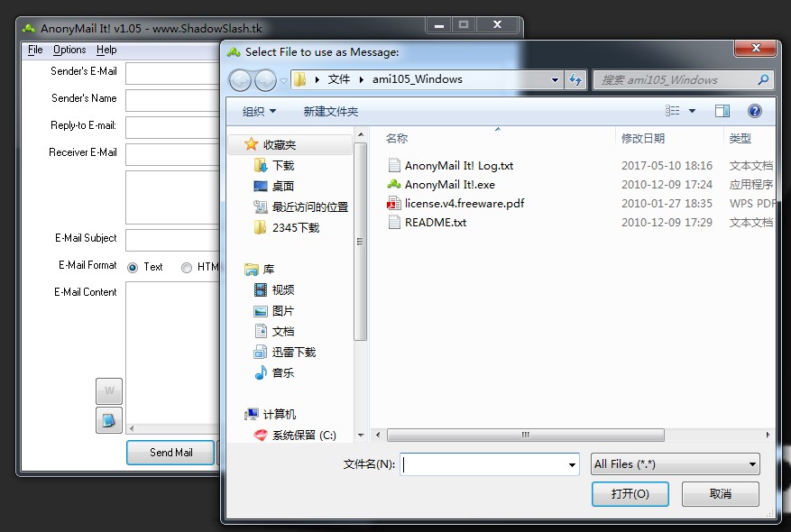
Task: Open 视频 library
Action: point(273,290)
